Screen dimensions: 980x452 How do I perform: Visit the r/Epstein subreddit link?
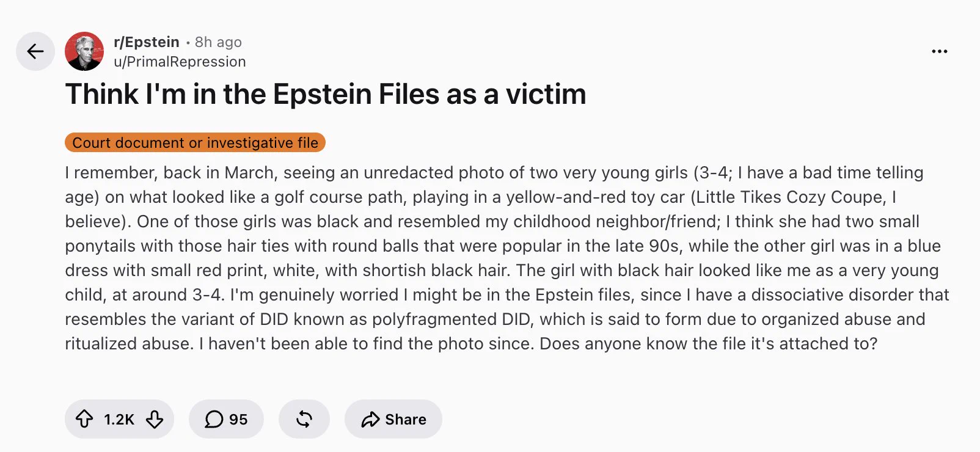coord(147,42)
